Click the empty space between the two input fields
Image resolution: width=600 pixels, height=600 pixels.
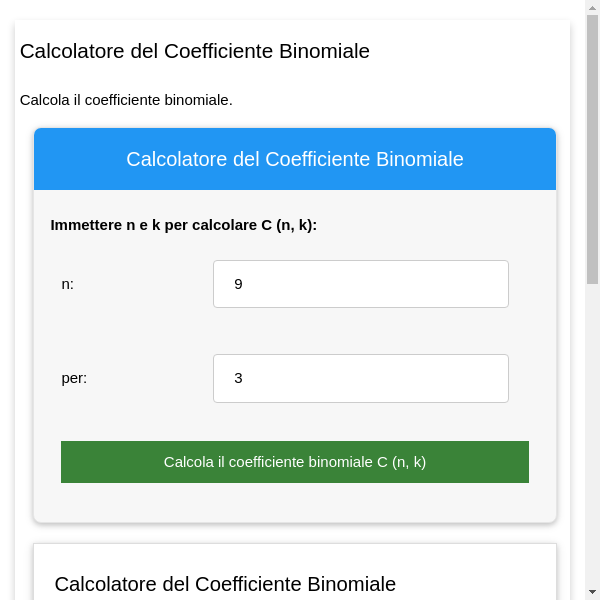coord(360,331)
